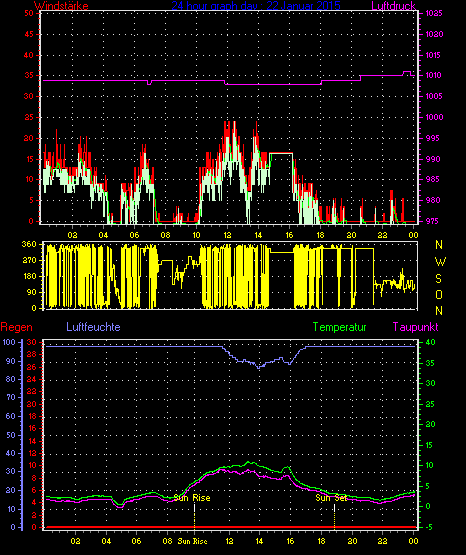Click the 22 hour tick on bottom axis

click(x=382, y=541)
